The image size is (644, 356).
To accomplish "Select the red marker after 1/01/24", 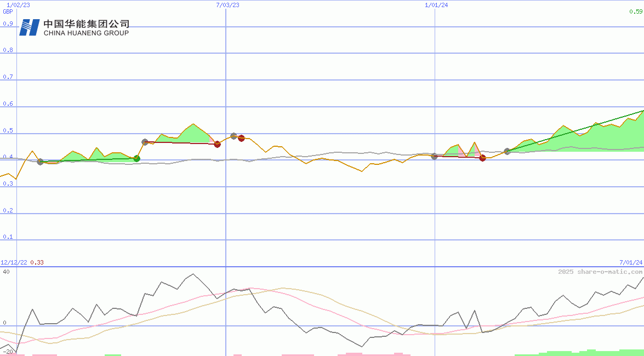I will pyautogui.click(x=483, y=158).
